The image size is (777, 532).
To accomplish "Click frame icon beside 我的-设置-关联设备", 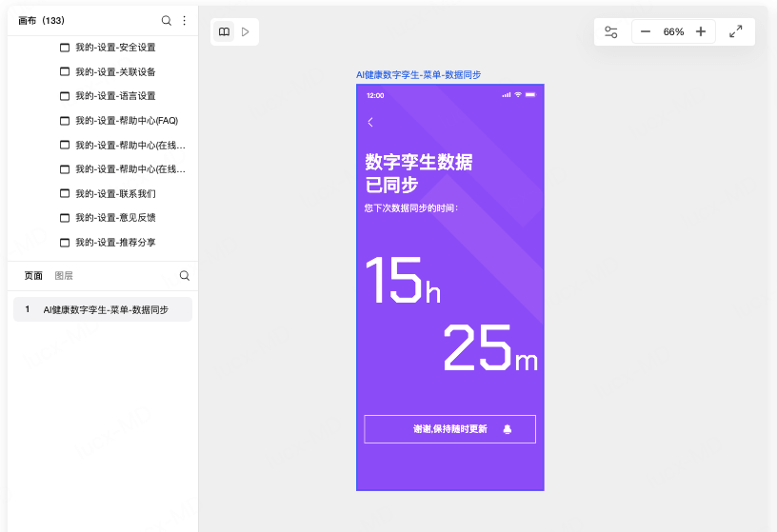I will click(65, 71).
